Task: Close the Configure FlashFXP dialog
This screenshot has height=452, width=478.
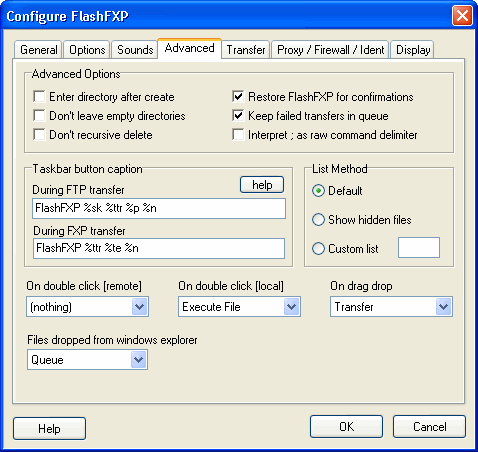Action: pyautogui.click(x=462, y=15)
